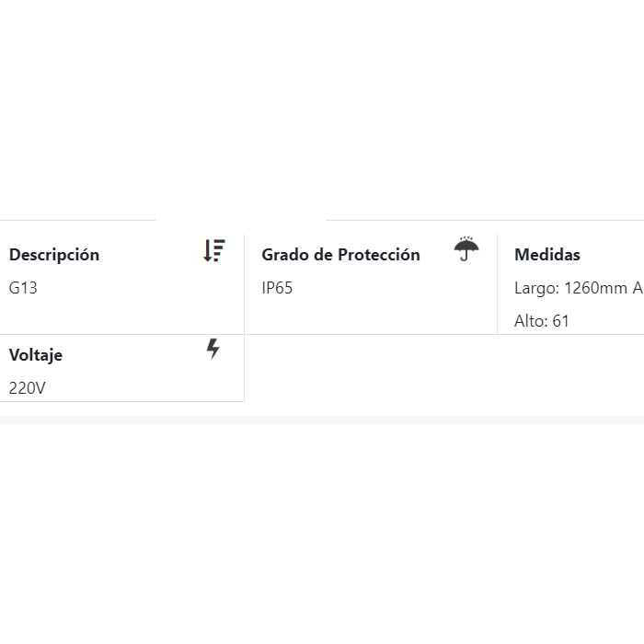Click the sort icon beside Descripción

[x=213, y=250]
